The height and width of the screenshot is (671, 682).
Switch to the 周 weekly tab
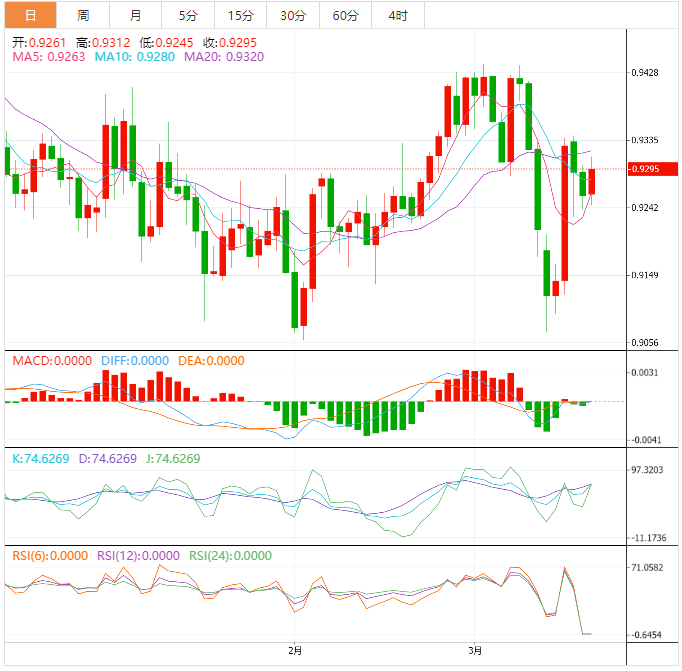click(83, 15)
